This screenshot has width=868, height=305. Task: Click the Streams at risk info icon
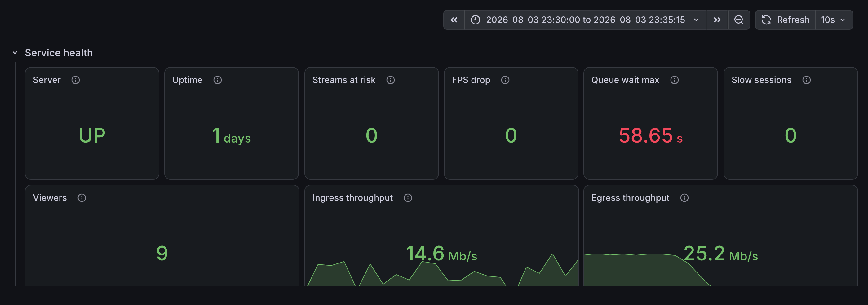390,80
